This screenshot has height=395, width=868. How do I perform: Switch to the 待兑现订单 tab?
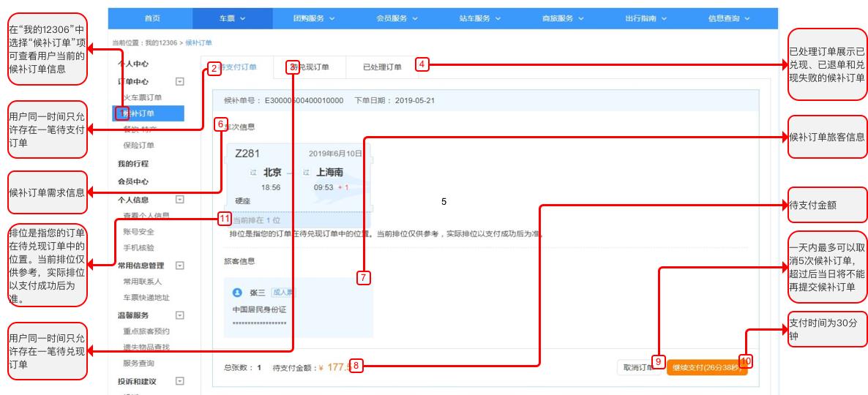(310, 67)
